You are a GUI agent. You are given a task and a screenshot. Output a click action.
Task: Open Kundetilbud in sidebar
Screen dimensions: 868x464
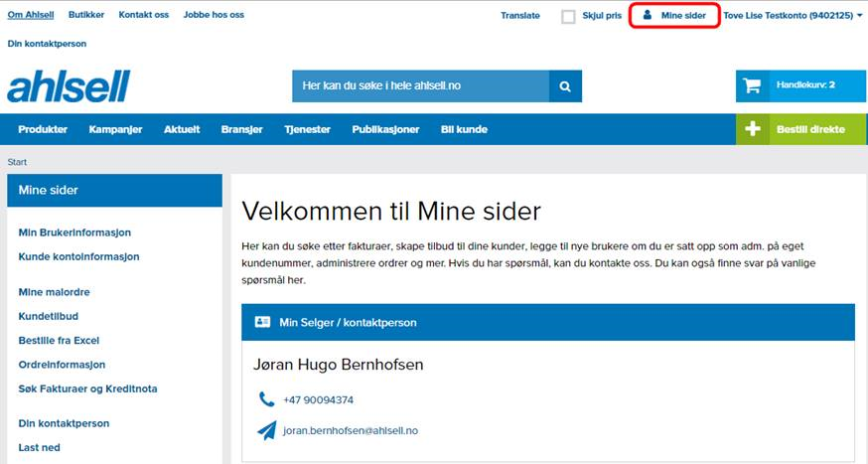48,317
